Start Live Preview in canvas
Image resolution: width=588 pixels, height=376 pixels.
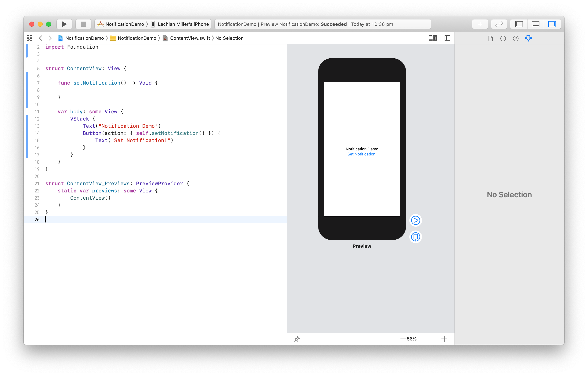point(415,221)
